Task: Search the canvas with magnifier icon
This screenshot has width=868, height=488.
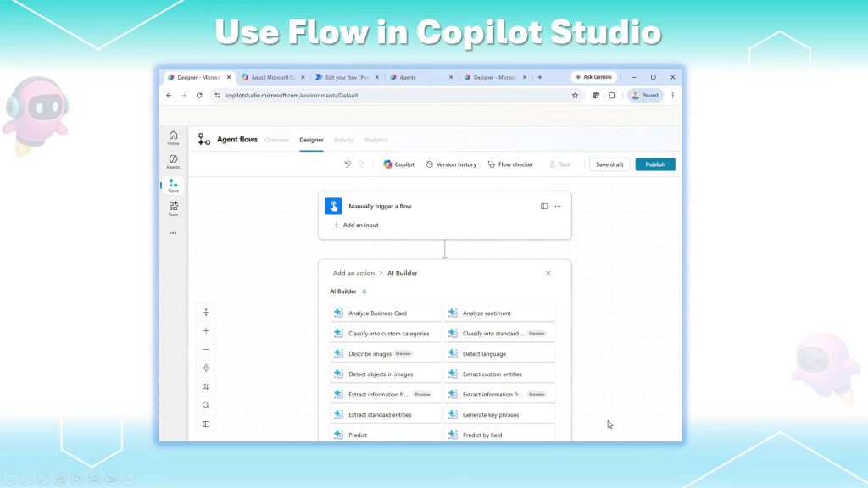Action: pyautogui.click(x=206, y=406)
